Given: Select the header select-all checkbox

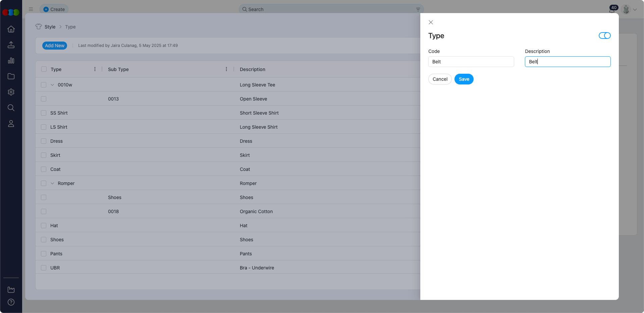Looking at the screenshot, I should pyautogui.click(x=44, y=69).
